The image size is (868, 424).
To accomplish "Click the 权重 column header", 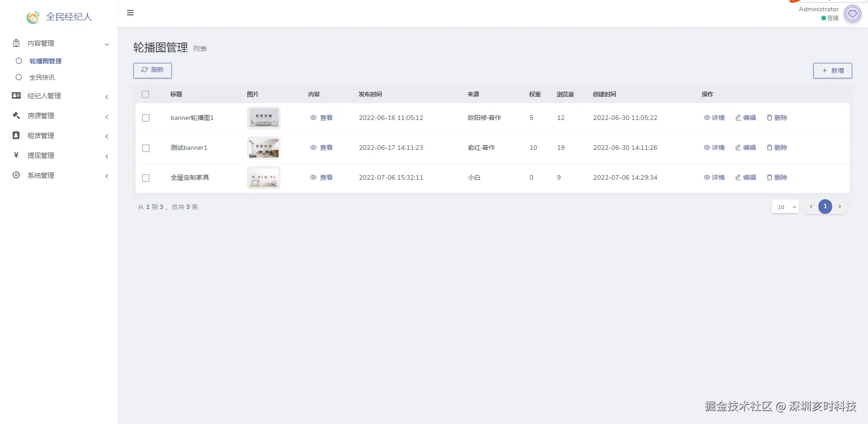I will 535,94.
